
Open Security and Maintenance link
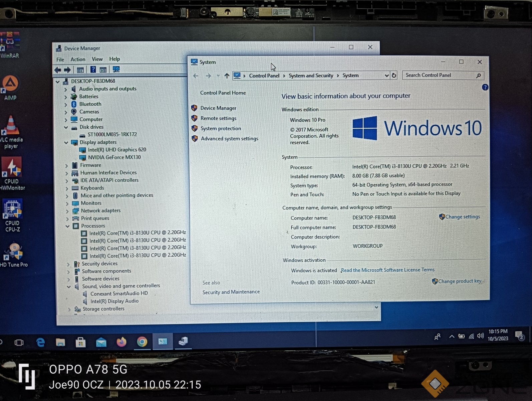(x=231, y=292)
